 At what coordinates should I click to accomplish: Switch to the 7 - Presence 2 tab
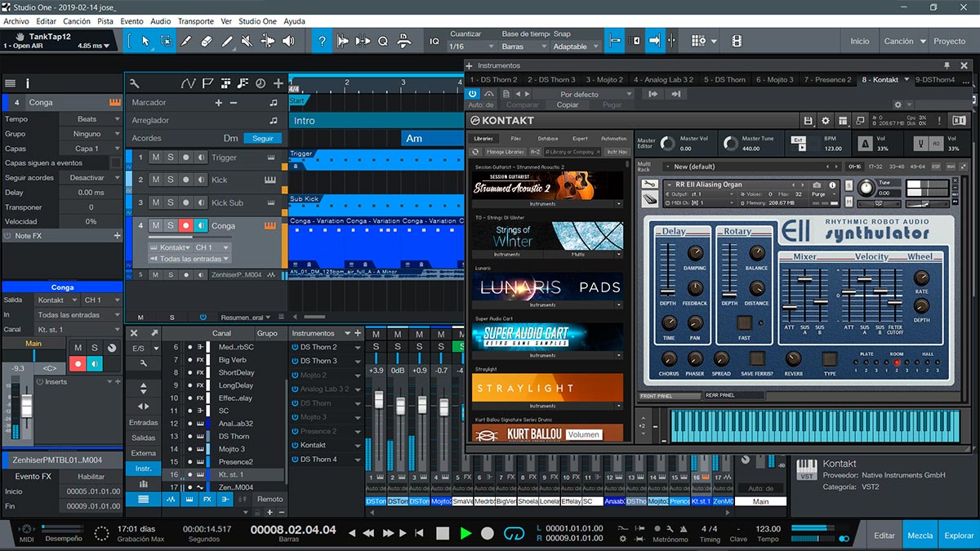(x=827, y=79)
